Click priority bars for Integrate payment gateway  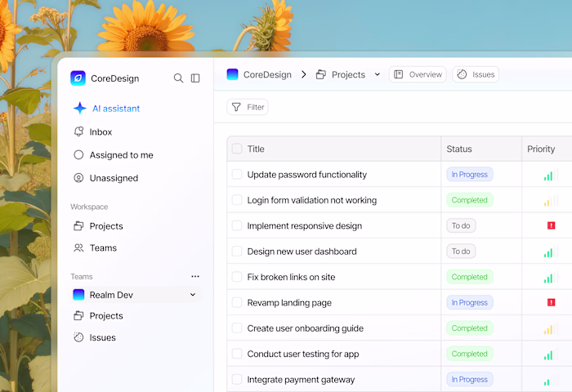coord(551,381)
